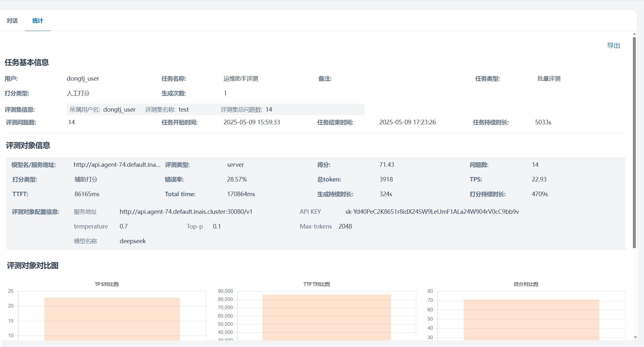Click the scrollbar up arrow
644x347 pixels.
[x=634, y=34]
